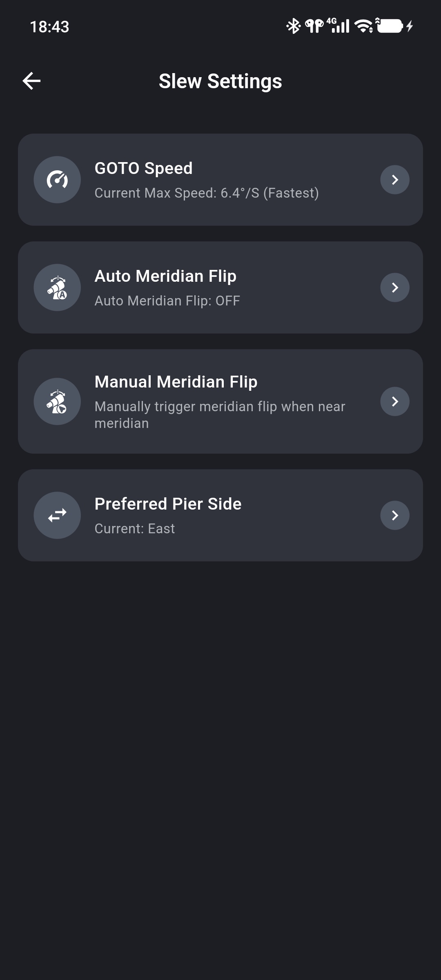Tap the 'Current: East' status text
Viewport: 441px width, 980px height.
[x=134, y=528]
